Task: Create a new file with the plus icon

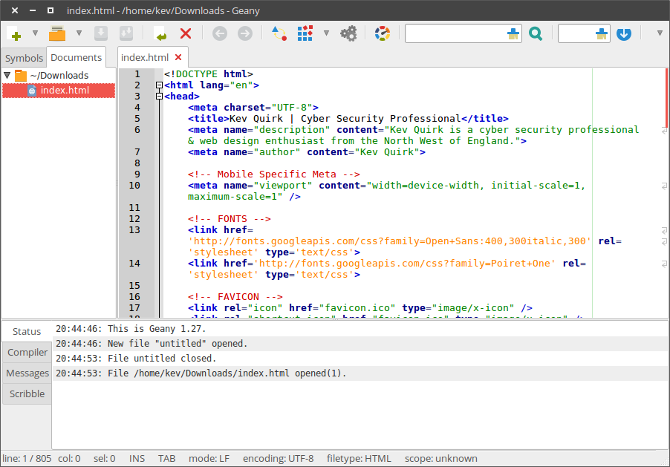Action: [x=16, y=34]
